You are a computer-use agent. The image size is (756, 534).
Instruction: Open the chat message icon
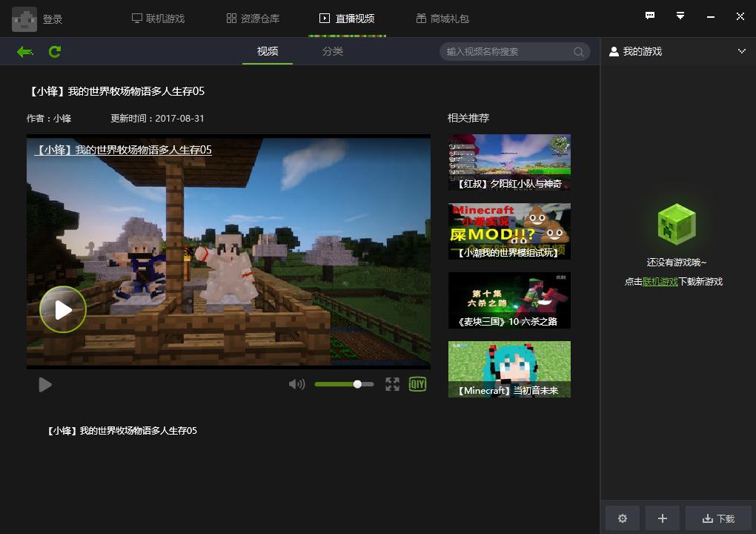point(650,16)
